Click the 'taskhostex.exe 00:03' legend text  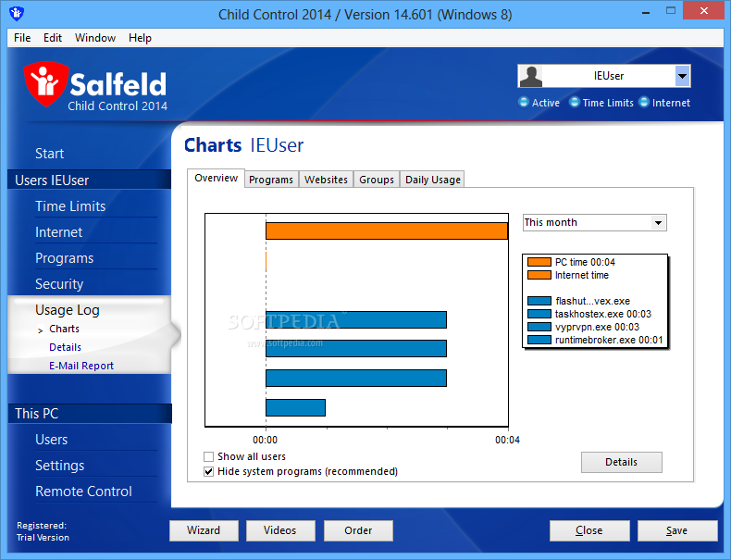pyautogui.click(x=602, y=314)
